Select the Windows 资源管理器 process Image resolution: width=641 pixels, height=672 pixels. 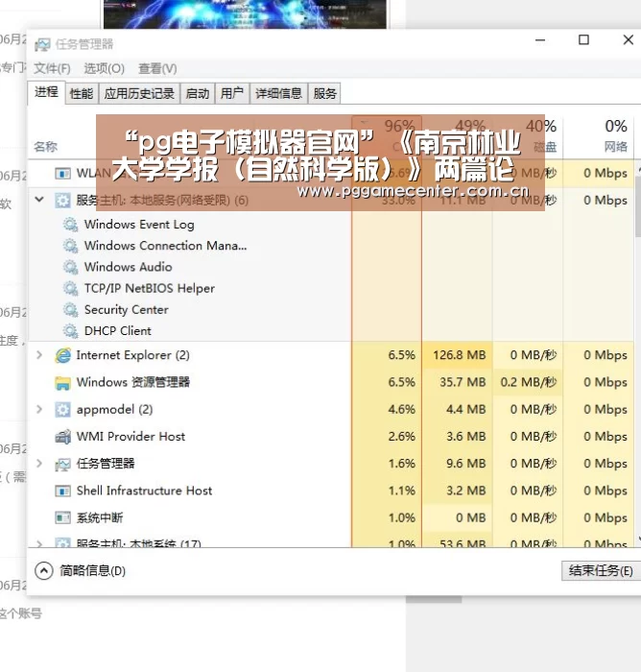[x=331, y=382]
